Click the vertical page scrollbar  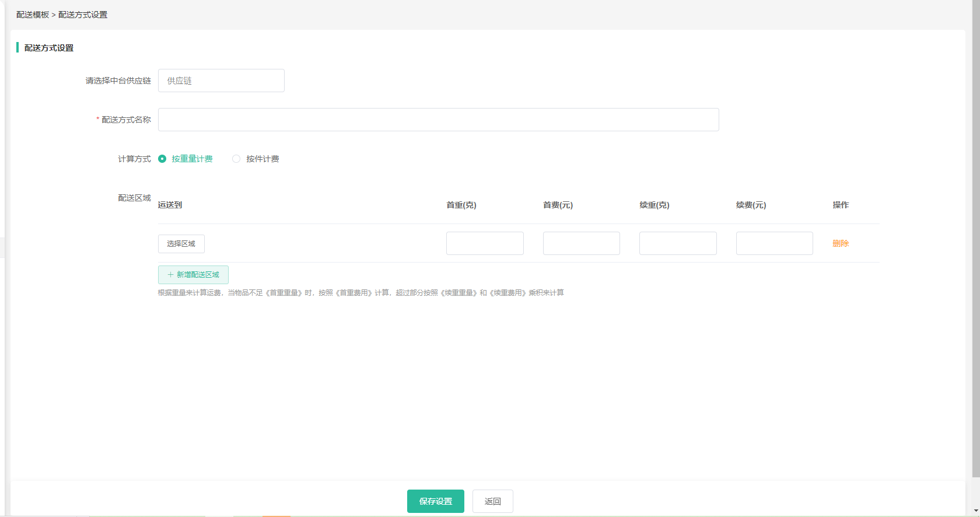click(x=975, y=233)
